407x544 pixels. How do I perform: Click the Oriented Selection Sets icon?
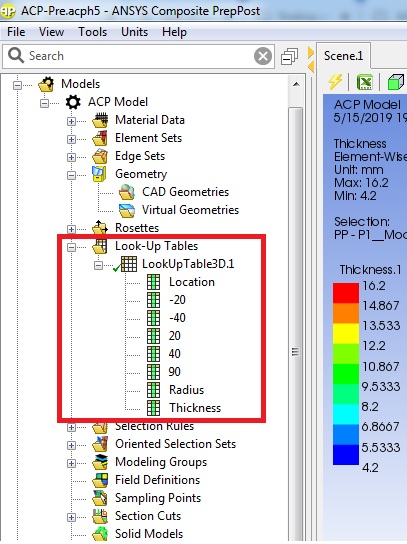[100, 444]
